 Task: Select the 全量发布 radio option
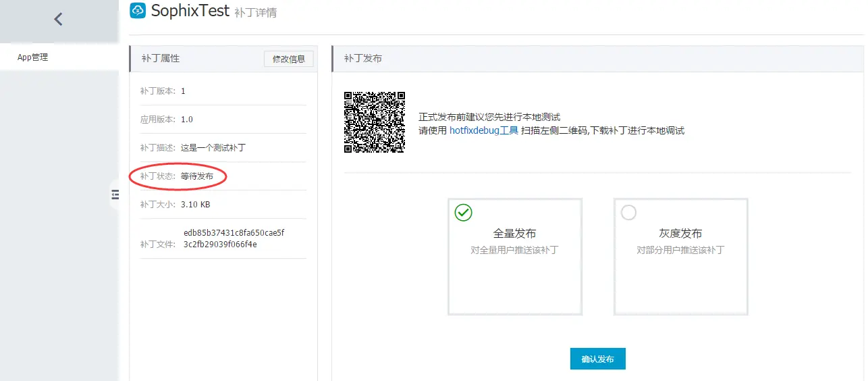click(x=463, y=213)
